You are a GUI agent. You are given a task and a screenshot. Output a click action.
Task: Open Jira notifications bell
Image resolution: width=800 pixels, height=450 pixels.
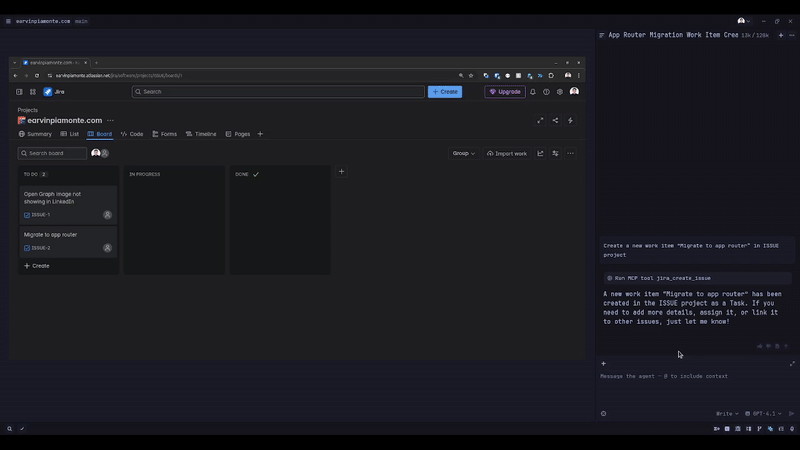click(x=533, y=92)
